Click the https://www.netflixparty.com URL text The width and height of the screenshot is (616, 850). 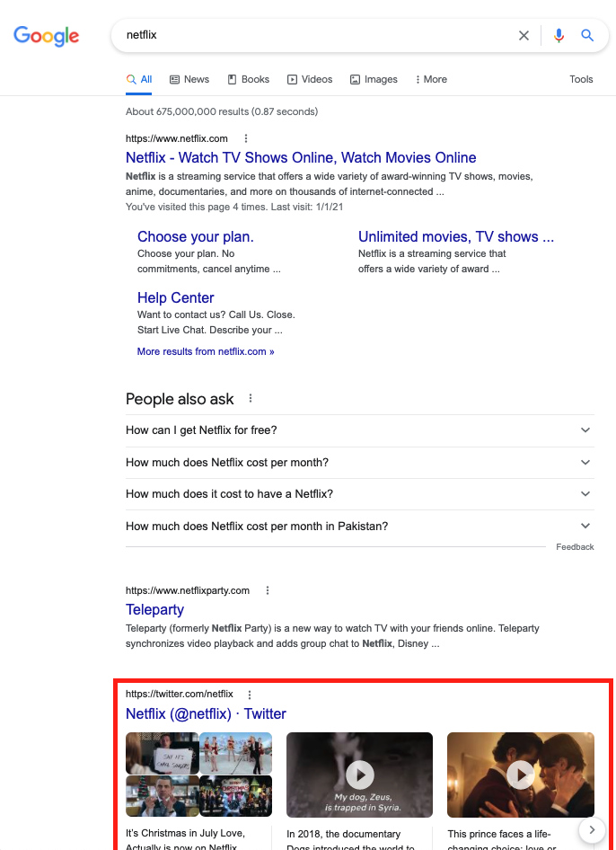point(188,590)
